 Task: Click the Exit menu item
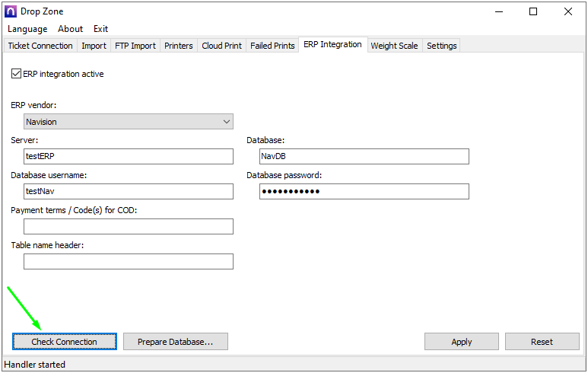tap(100, 29)
